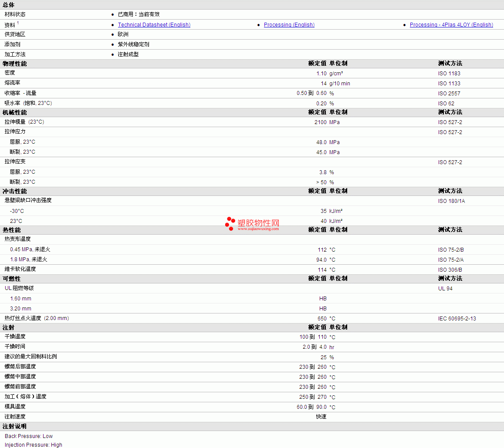Select the 物理性能 section header

point(14,64)
